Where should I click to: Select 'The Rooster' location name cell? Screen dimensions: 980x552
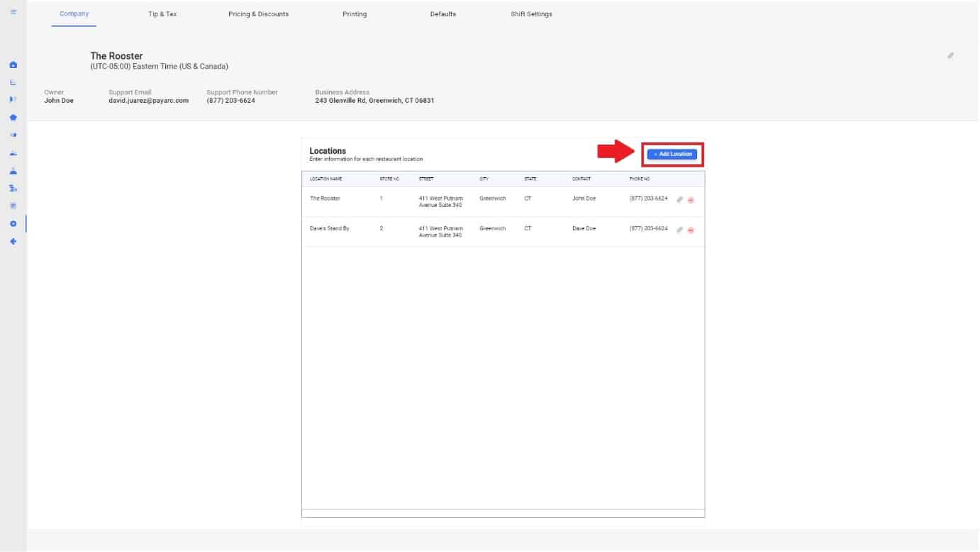tap(325, 198)
